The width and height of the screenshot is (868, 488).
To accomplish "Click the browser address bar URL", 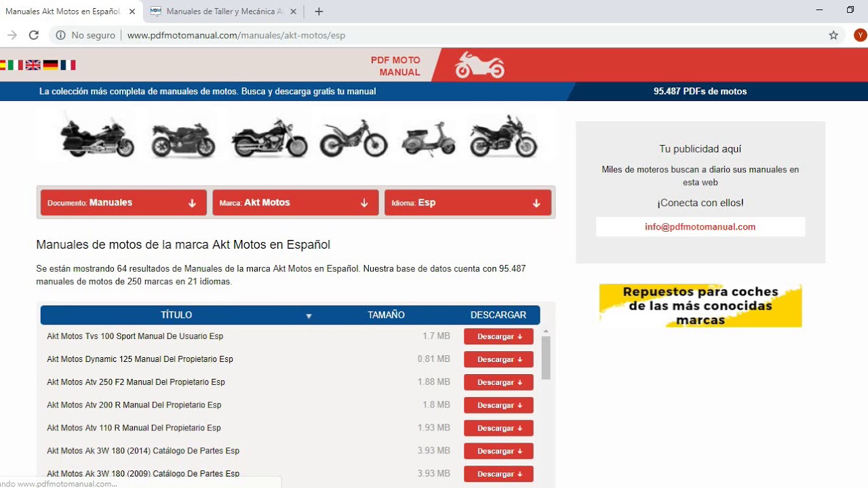I will (236, 35).
